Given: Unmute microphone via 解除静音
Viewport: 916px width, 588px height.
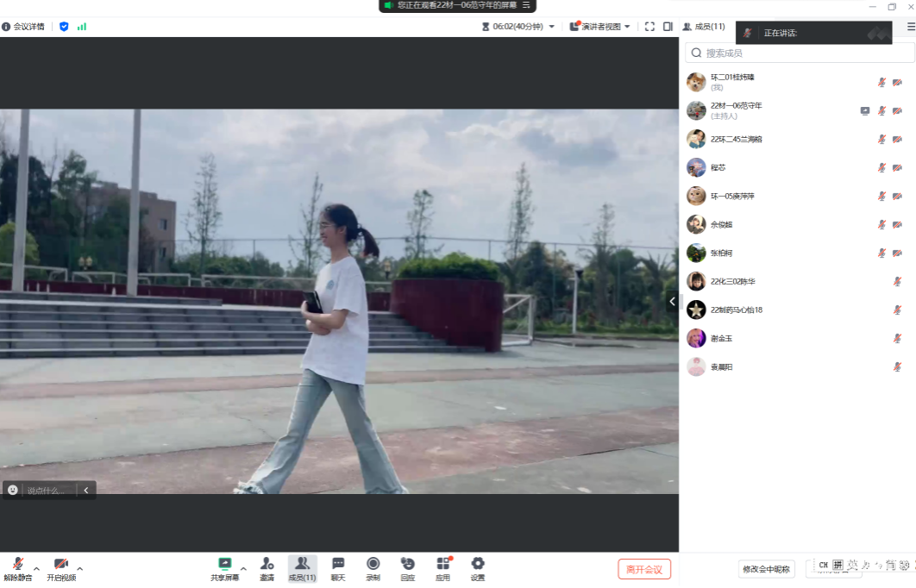Looking at the screenshot, I should (17, 564).
